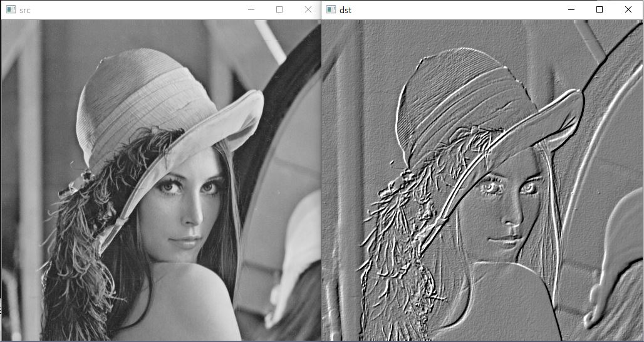The image size is (644, 342).
Task: Click the src window app icon
Action: [11, 9]
